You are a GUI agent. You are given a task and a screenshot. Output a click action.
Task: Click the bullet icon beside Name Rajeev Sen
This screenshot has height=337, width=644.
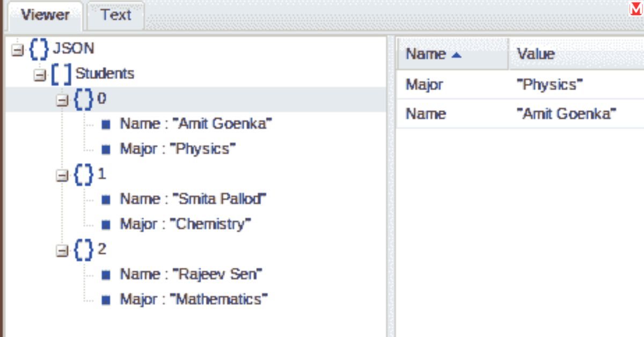coord(106,275)
